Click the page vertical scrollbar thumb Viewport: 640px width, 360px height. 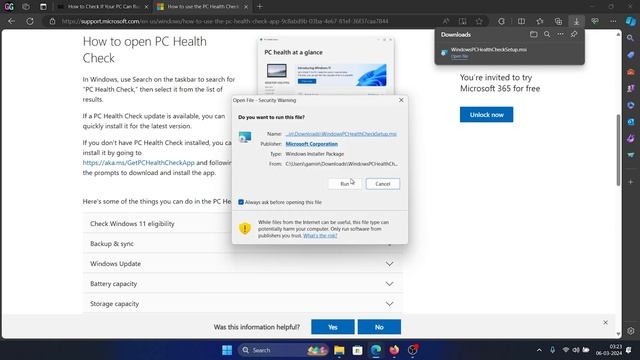pos(618,149)
